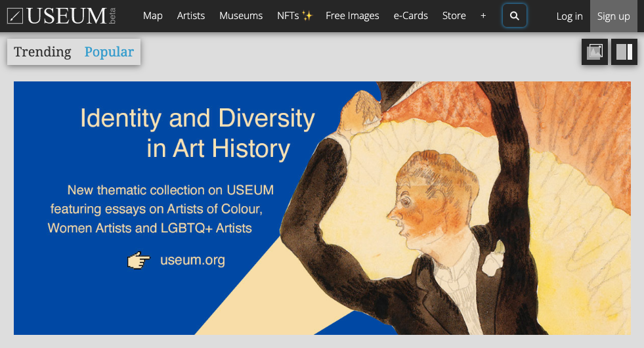The image size is (644, 348).
Task: Open the Museums page
Action: [x=241, y=16]
